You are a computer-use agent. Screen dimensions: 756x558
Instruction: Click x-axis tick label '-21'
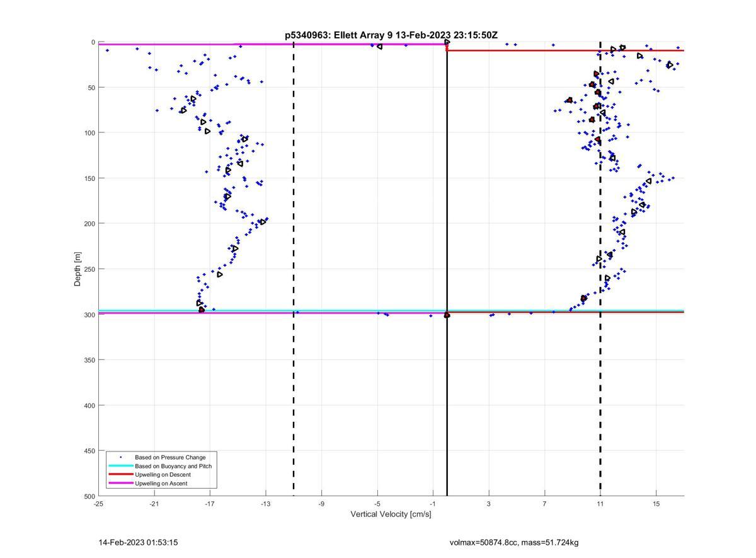[154, 504]
